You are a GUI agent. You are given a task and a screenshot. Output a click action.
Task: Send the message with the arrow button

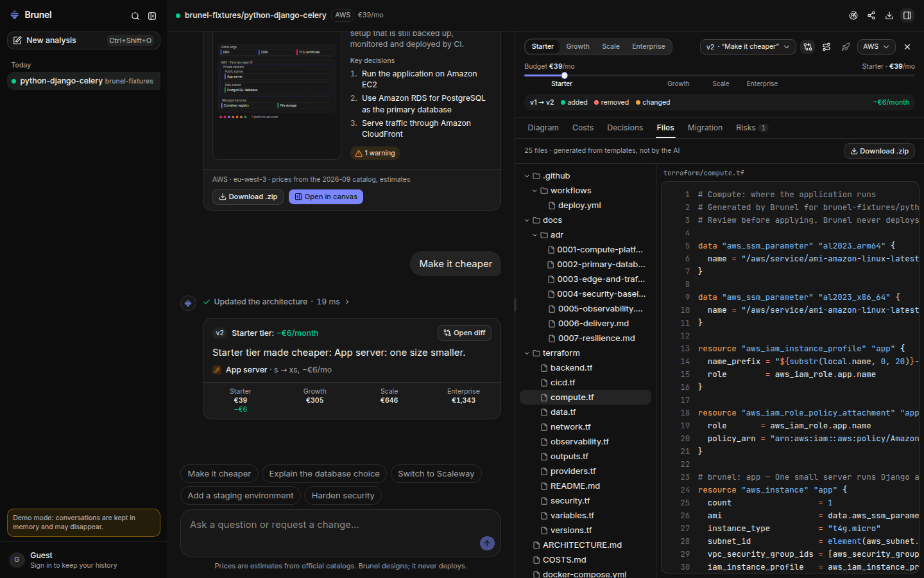click(x=487, y=543)
